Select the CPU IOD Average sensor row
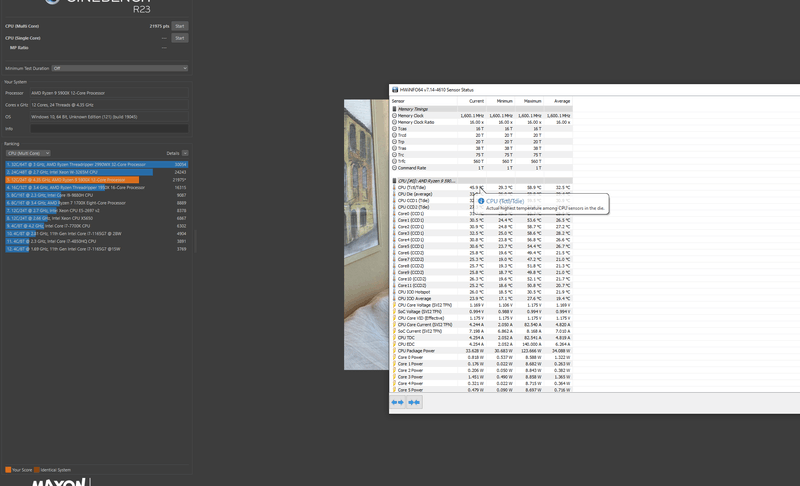The width and height of the screenshot is (800, 486). [481, 298]
